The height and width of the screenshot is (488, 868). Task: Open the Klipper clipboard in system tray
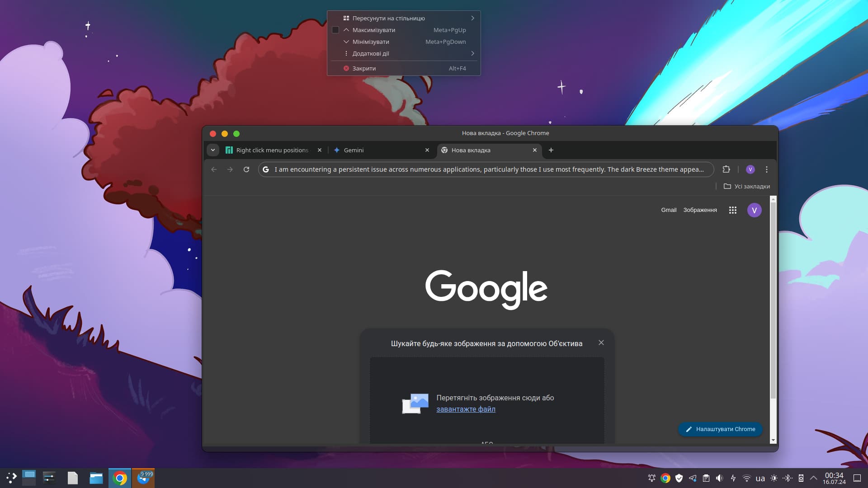pyautogui.click(x=706, y=478)
